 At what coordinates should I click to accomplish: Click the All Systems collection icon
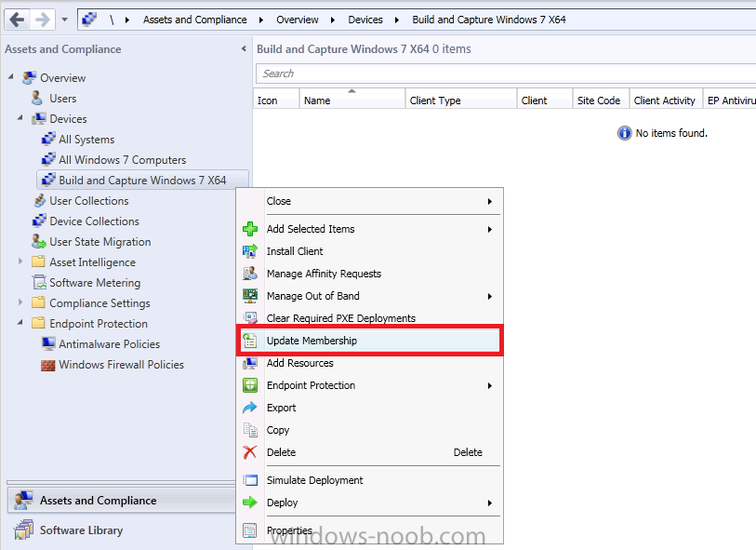[48, 139]
